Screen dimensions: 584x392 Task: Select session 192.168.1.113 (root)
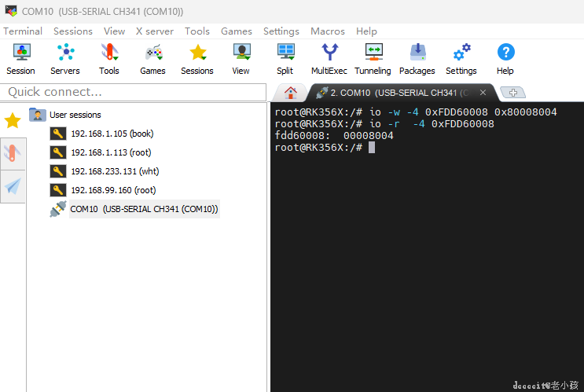(111, 152)
